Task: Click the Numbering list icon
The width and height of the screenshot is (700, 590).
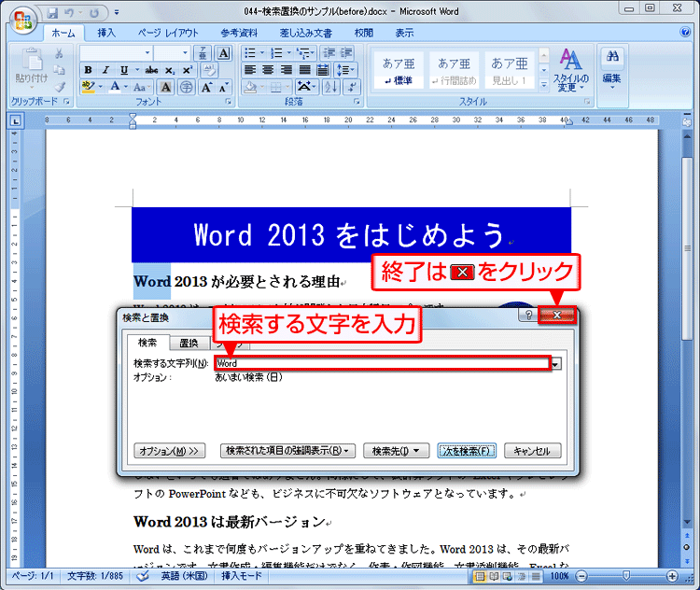Action: click(x=277, y=53)
